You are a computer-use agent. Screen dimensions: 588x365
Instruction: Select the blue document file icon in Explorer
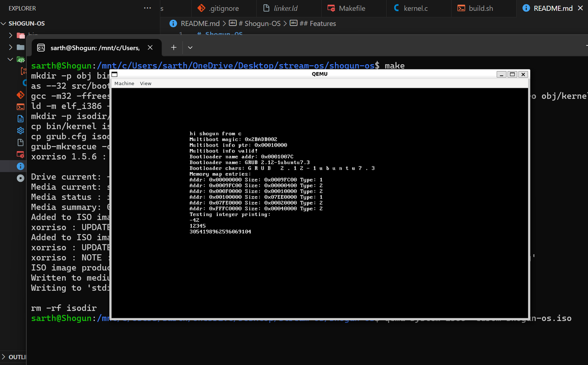(x=21, y=119)
